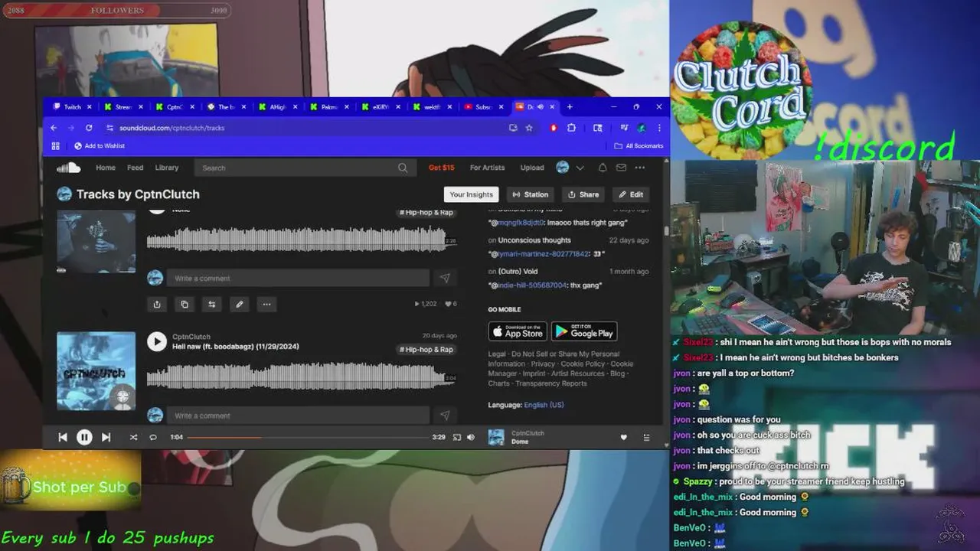Open browser apps grid in bookmarks bar
The image size is (980, 551).
pyautogui.click(x=55, y=146)
